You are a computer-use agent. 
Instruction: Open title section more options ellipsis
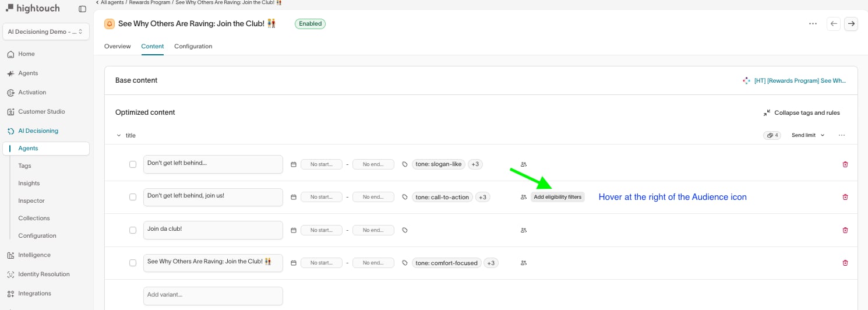[x=841, y=135]
